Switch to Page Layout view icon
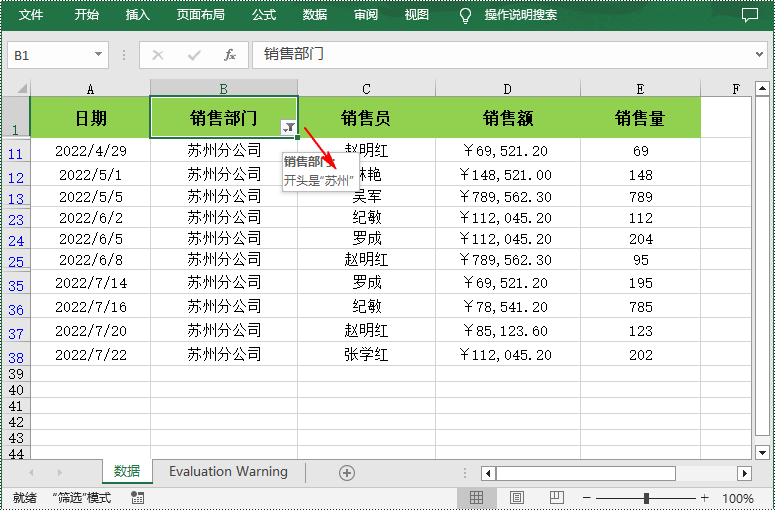The width and height of the screenshot is (775, 510). [x=517, y=498]
